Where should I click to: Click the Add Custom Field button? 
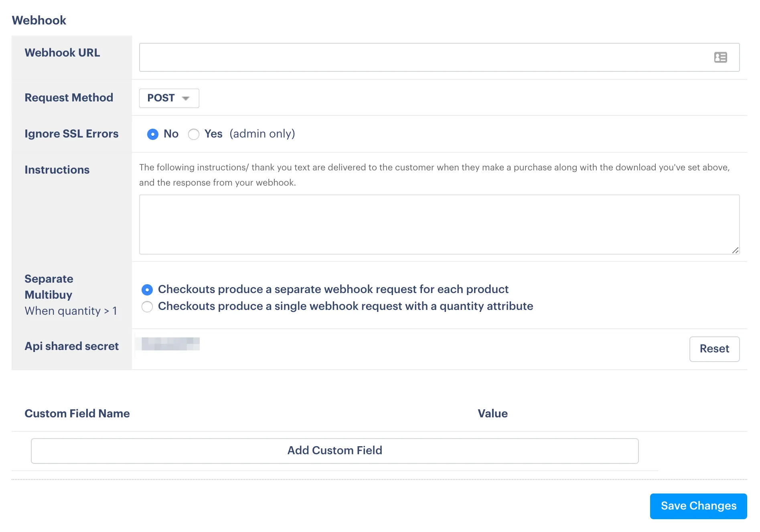click(334, 451)
